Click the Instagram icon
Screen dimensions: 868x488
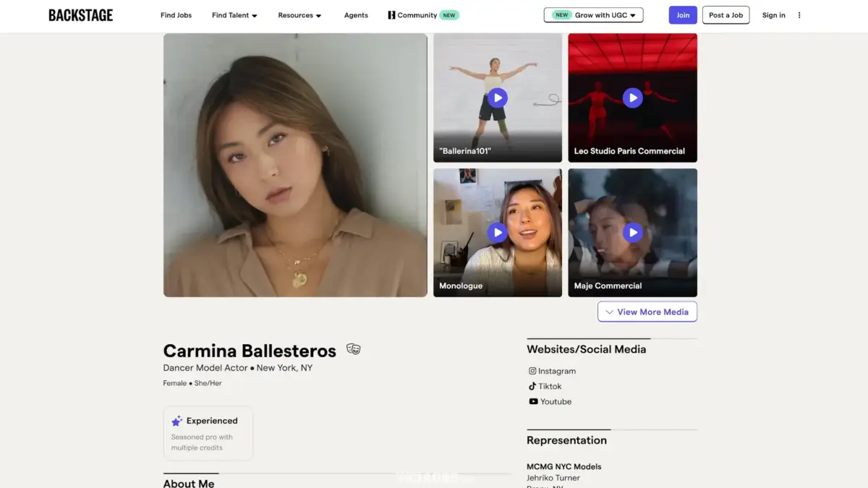(x=532, y=371)
